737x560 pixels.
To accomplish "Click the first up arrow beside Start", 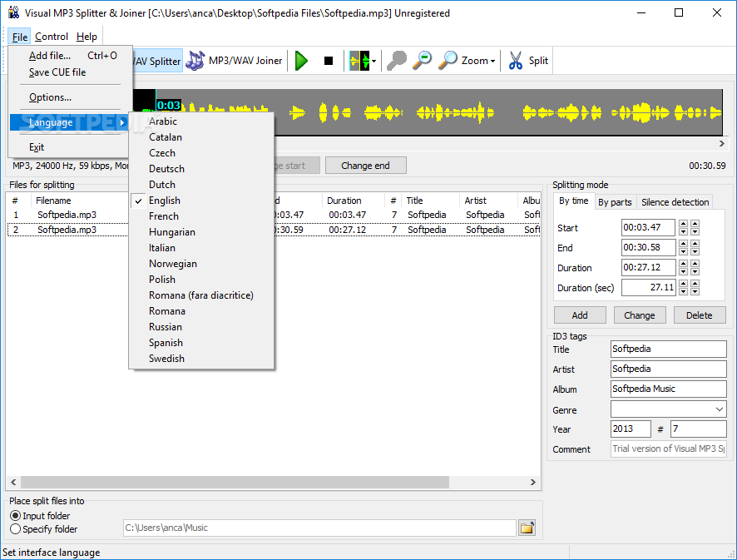I will point(684,224).
